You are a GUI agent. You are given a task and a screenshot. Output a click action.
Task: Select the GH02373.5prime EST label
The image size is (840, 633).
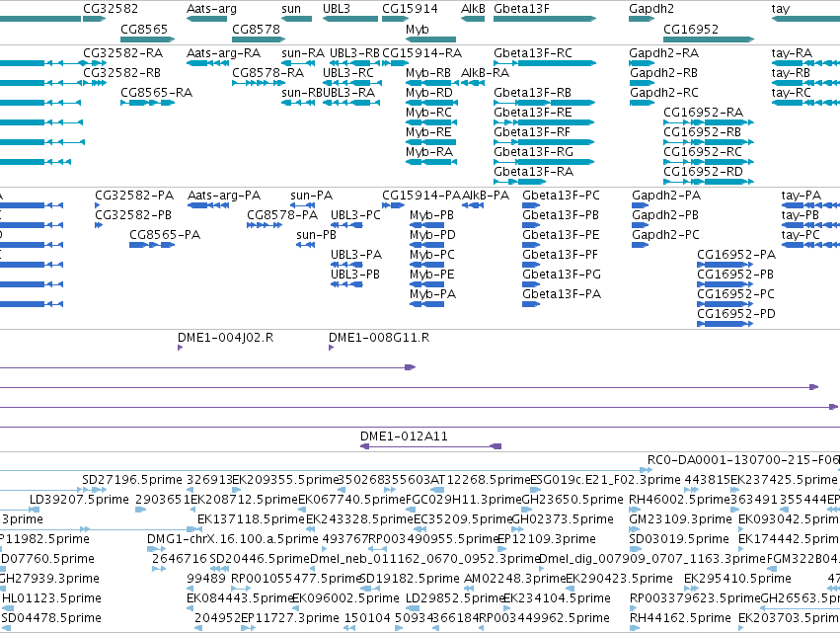pos(563,518)
